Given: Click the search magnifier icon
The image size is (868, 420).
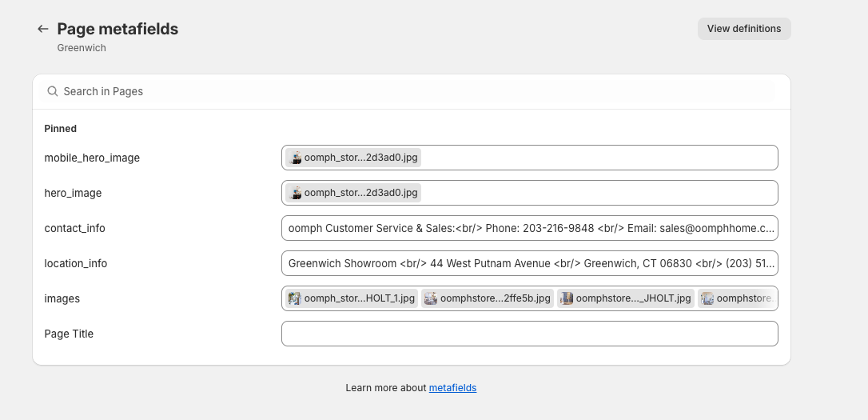Looking at the screenshot, I should (53, 91).
